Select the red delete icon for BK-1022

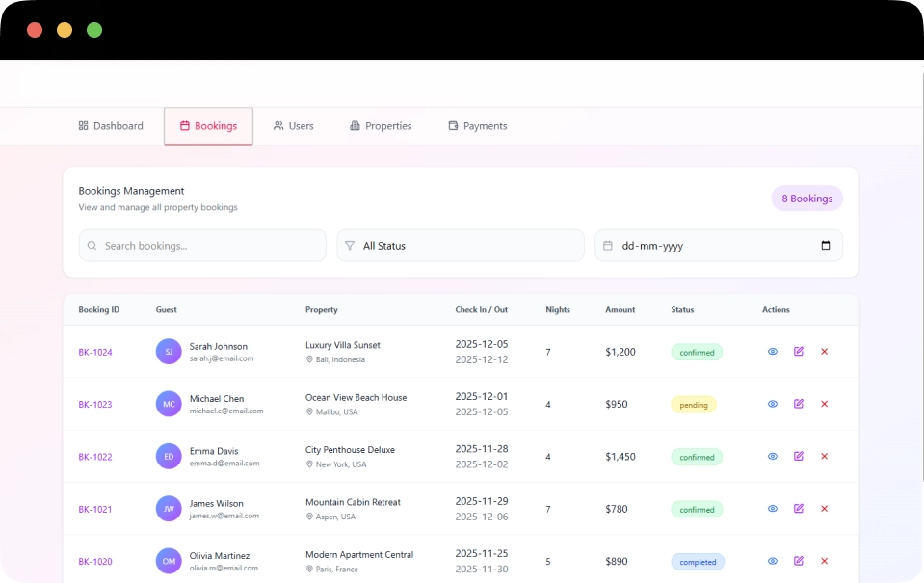click(x=824, y=456)
